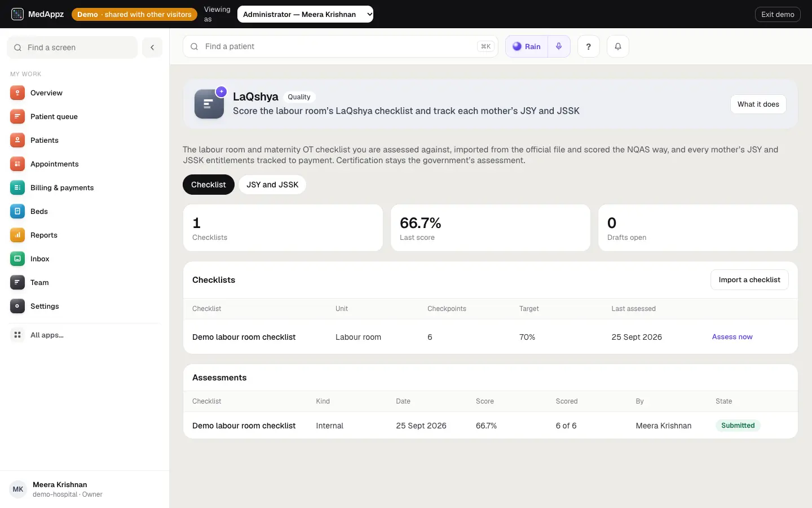Click the 25 Sept 2026 Last assessed cell
The width and height of the screenshot is (812, 508).
point(637,337)
